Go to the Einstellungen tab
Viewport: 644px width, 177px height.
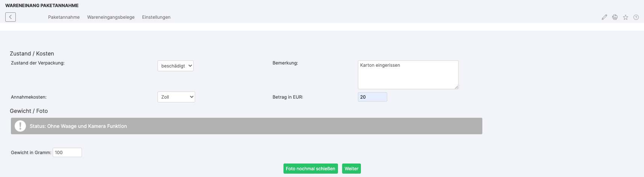[156, 17]
